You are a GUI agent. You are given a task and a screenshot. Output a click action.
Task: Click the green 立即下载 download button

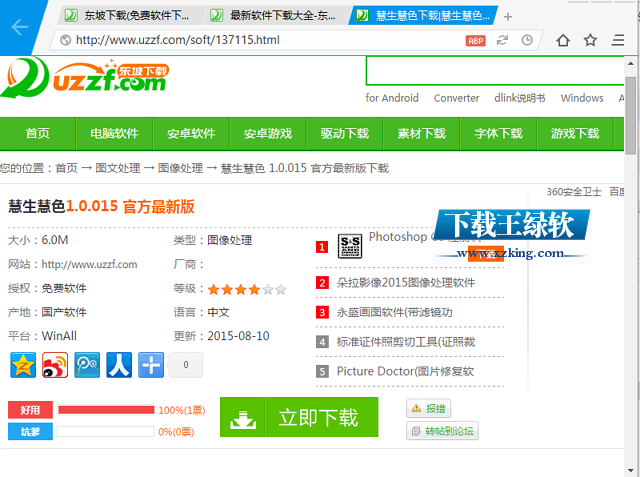[x=299, y=417]
